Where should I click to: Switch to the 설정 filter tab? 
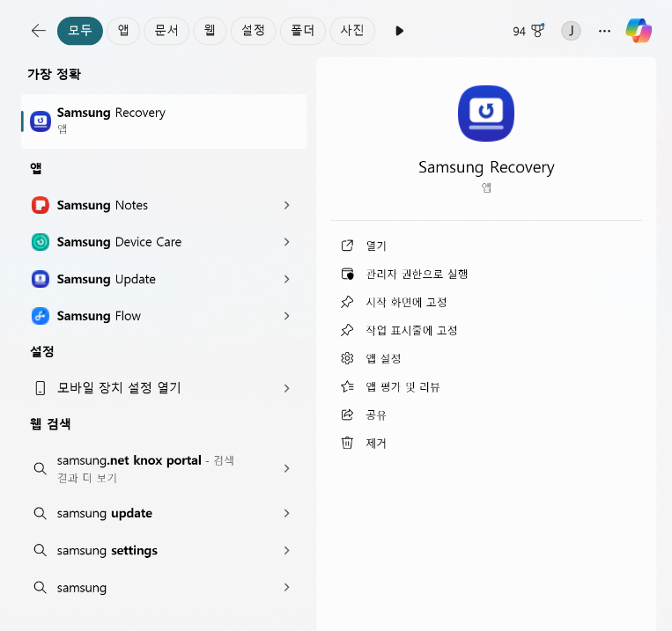(253, 31)
